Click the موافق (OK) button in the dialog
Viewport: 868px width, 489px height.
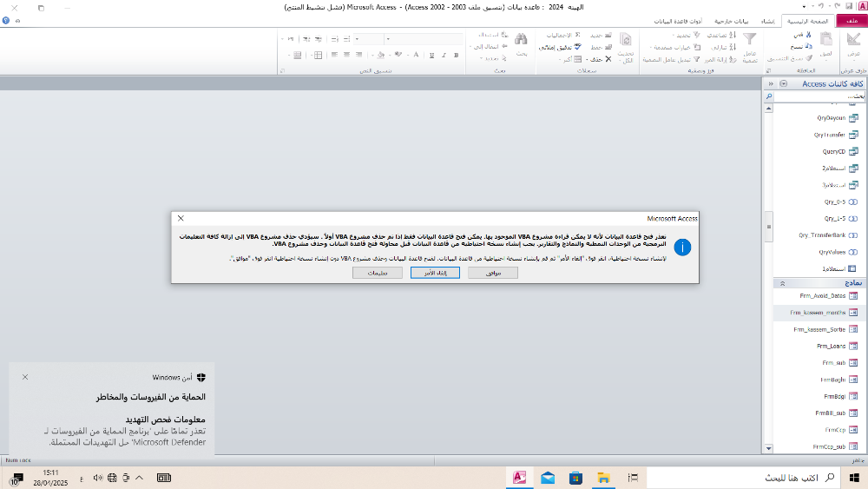coord(493,273)
